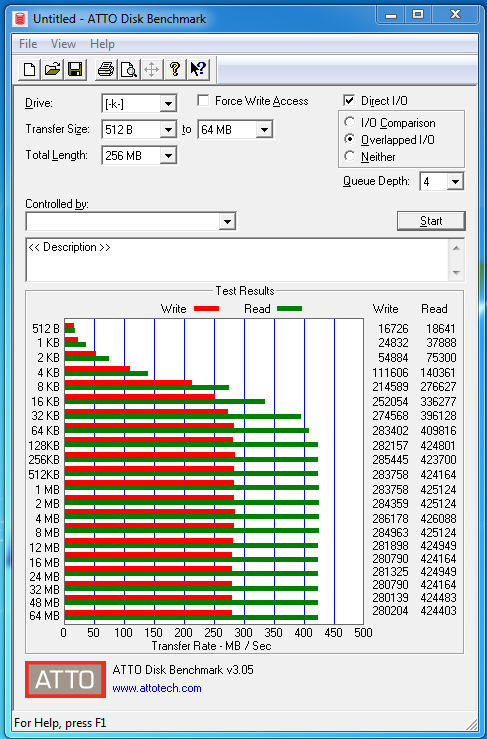
Task: Click the red Write legend swatch
Action: pos(206,309)
